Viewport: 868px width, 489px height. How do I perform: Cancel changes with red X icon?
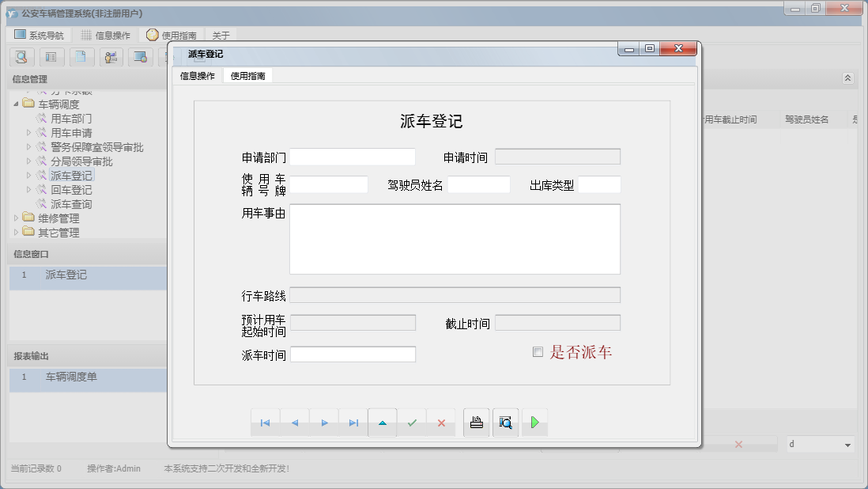pyautogui.click(x=441, y=423)
